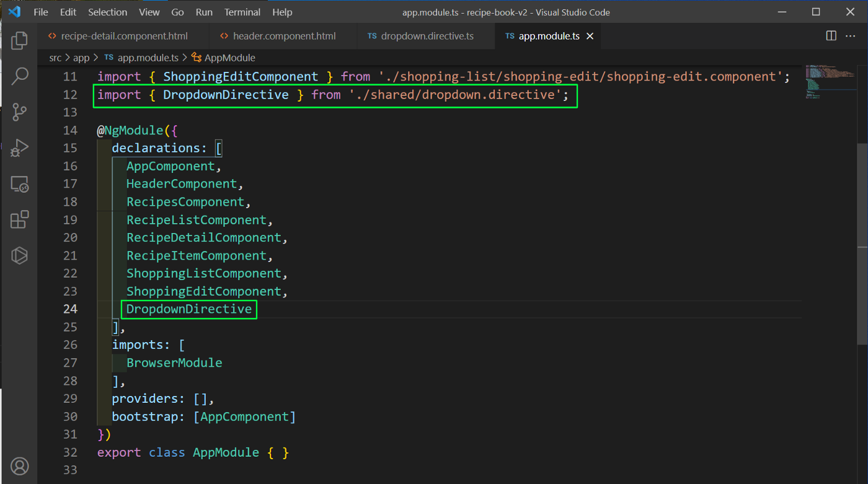The image size is (868, 484).
Task: Open the Help menu
Action: (x=282, y=12)
